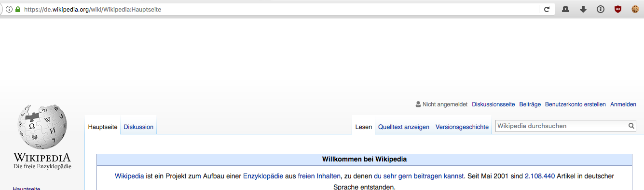The height and width of the screenshot is (190, 644).
Task: Click the Anmelden link
Action: pos(623,104)
